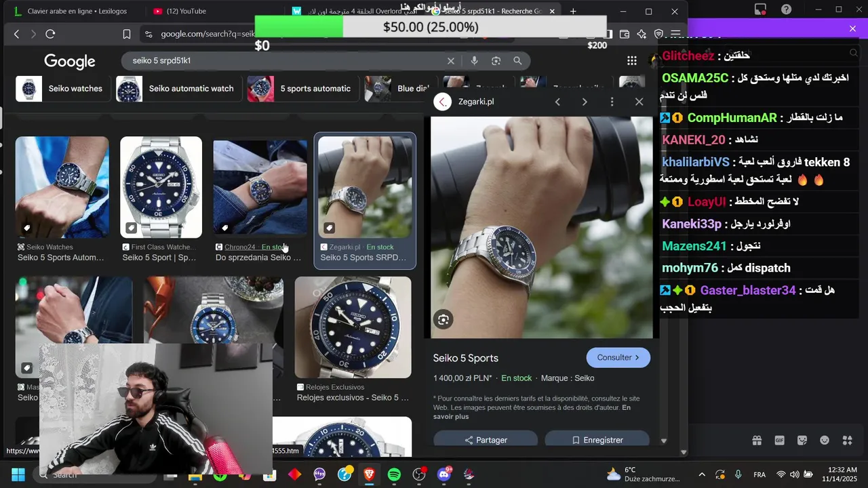Click username Gaster_blaster34 in chat

tap(748, 290)
